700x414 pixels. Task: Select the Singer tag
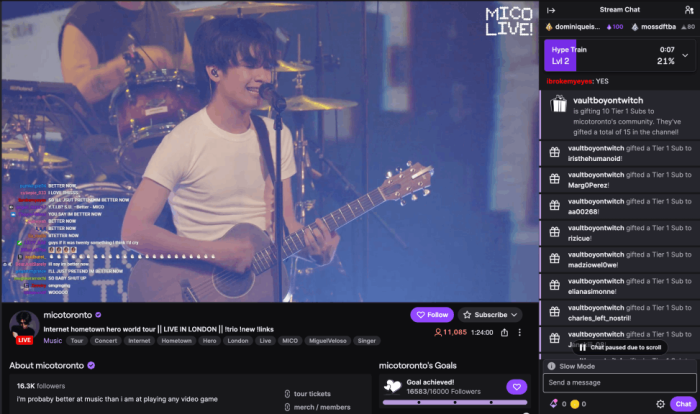pyautogui.click(x=367, y=341)
